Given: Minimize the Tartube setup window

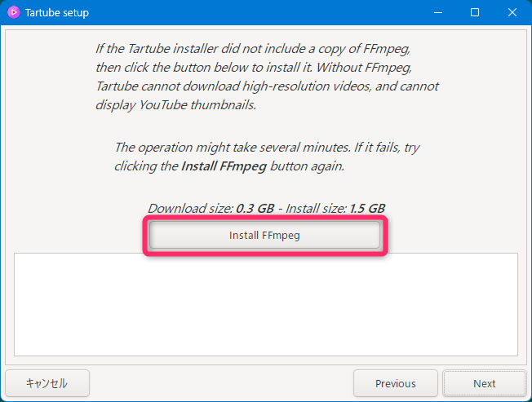Looking at the screenshot, I should pos(438,13).
